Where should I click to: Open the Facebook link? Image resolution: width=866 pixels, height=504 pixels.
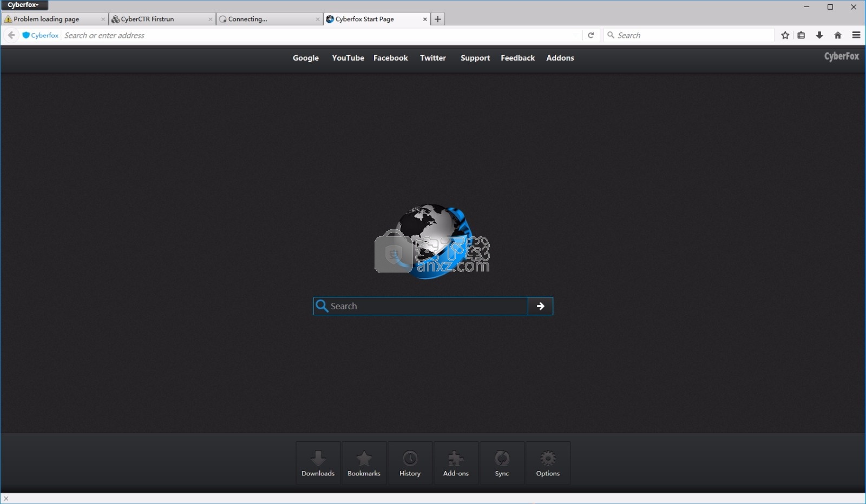pos(391,58)
